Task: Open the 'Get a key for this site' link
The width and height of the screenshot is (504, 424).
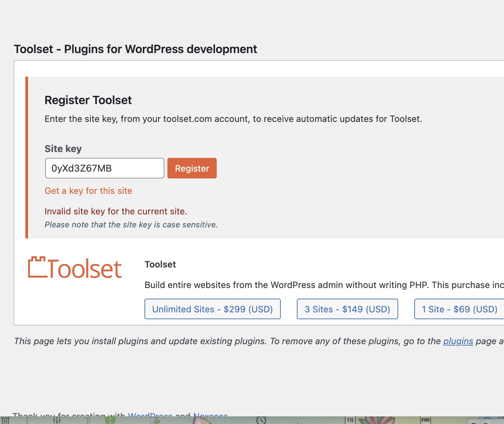Action: coord(88,191)
